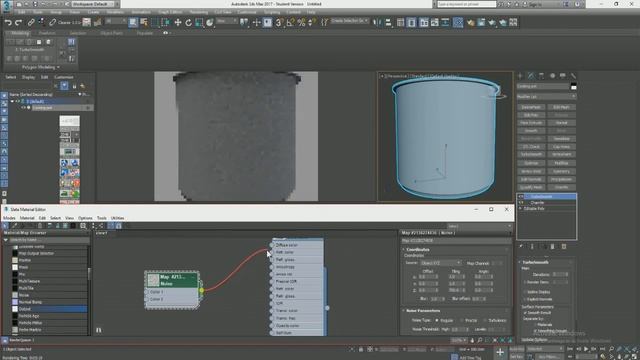Open the Hierarchy tab in command panel
640x360 pixels.
[x=542, y=76]
